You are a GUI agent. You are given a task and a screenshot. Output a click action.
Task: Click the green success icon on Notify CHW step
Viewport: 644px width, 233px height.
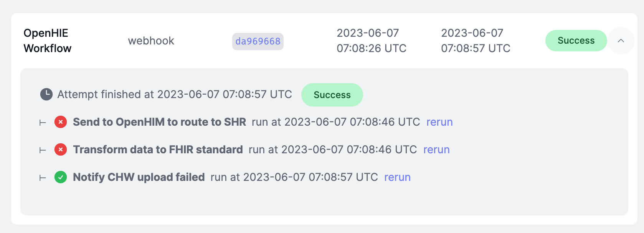[60, 177]
